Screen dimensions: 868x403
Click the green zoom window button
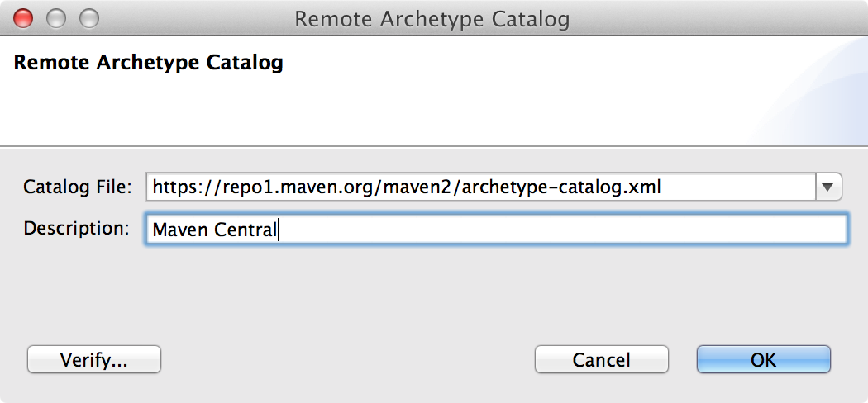(x=88, y=17)
